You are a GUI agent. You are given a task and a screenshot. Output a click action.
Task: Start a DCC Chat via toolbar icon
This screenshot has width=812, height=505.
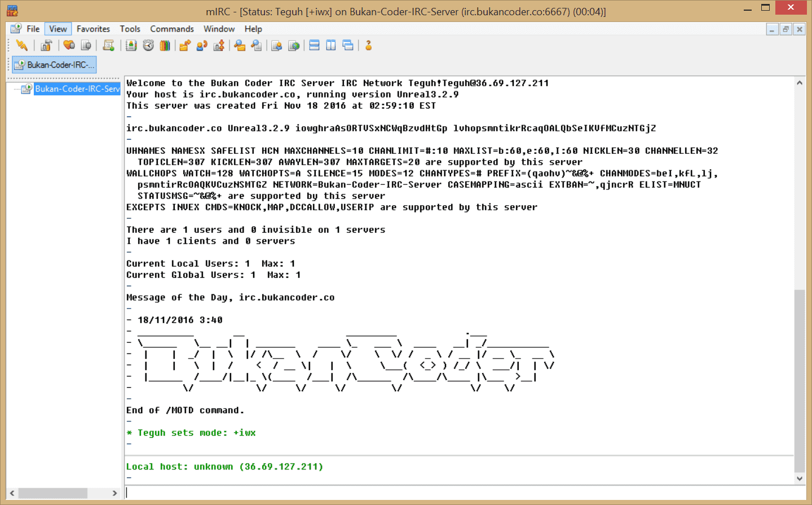pos(201,46)
